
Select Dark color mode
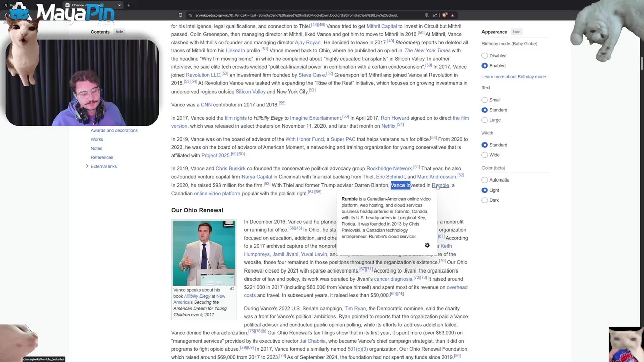pyautogui.click(x=485, y=200)
